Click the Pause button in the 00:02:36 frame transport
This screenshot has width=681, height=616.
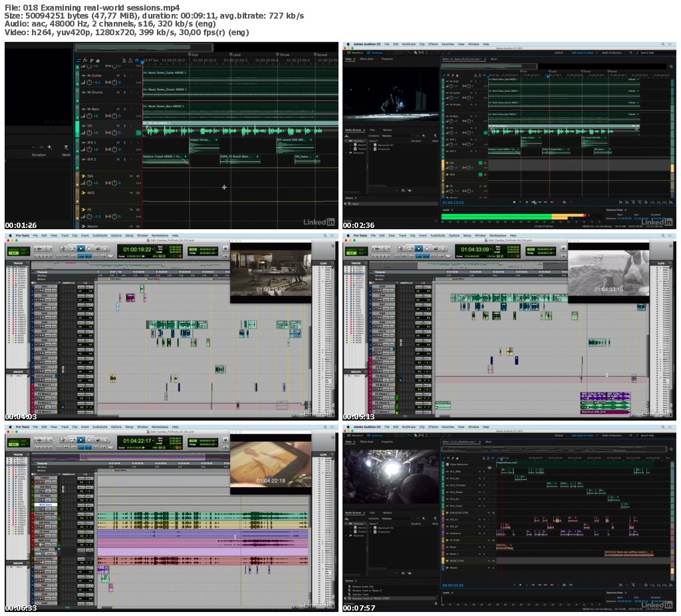(527, 202)
